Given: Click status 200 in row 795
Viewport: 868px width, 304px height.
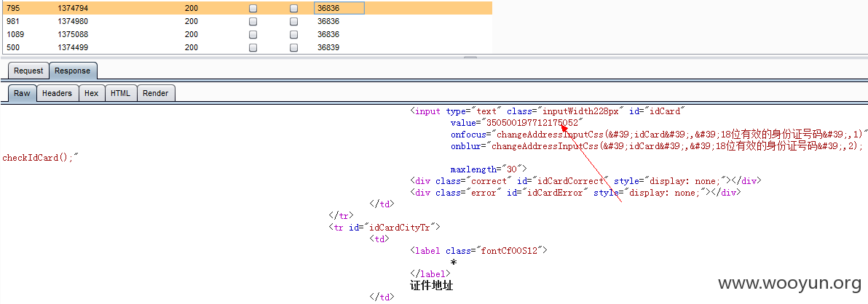Looking at the screenshot, I should pyautogui.click(x=192, y=8).
